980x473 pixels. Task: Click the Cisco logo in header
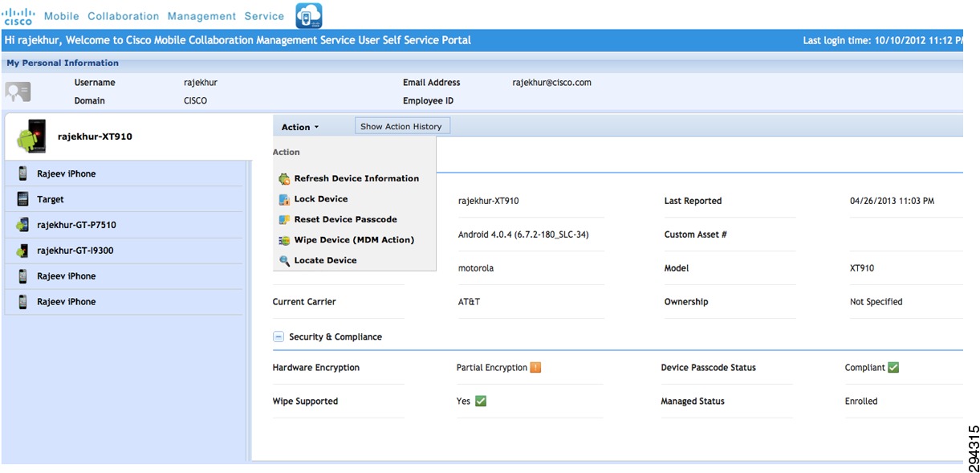20,16
